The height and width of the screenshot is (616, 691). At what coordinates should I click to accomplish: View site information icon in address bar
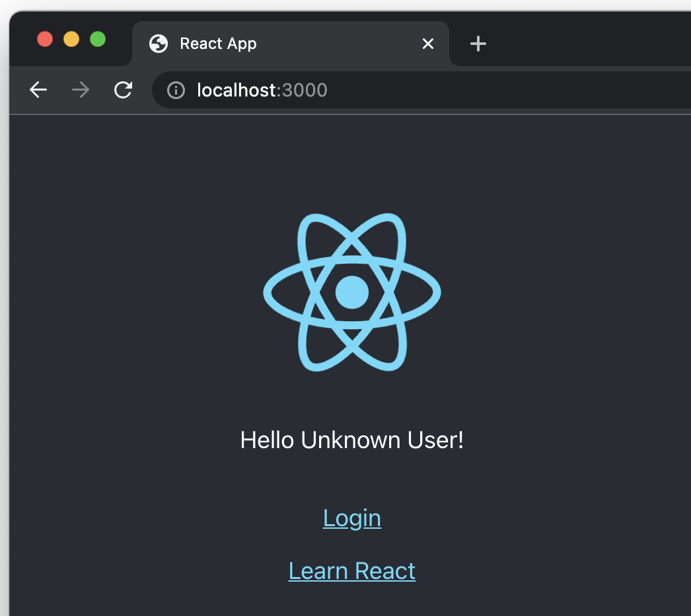(x=176, y=91)
